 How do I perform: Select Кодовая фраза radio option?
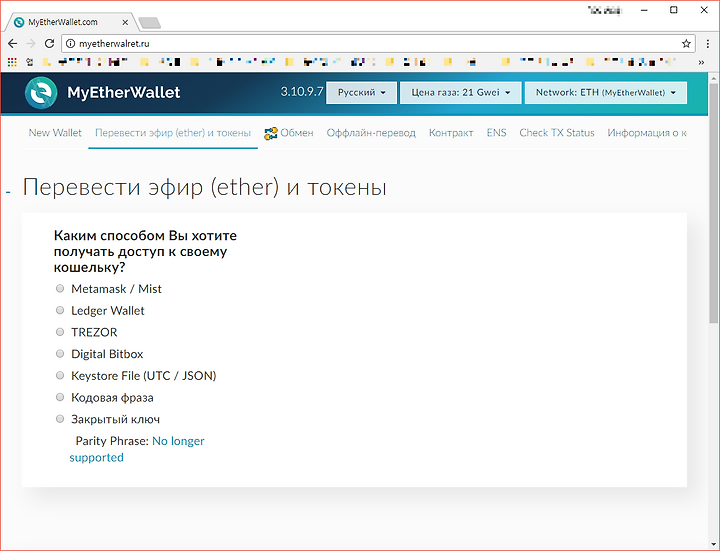coord(60,397)
